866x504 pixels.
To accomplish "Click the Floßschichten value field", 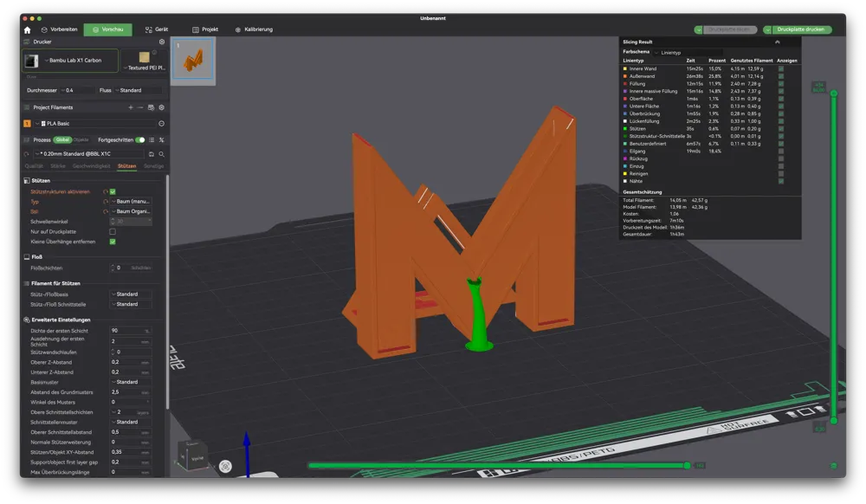I will 132,268.
